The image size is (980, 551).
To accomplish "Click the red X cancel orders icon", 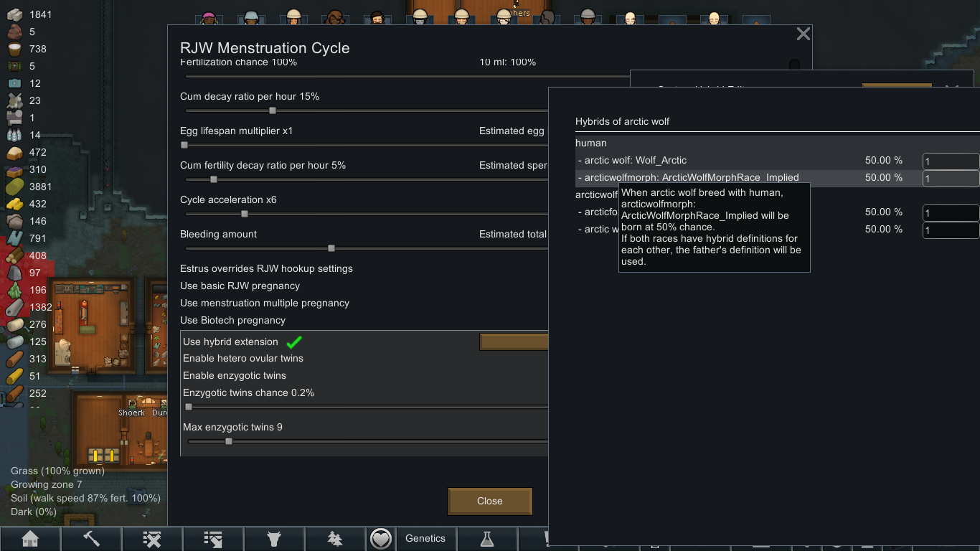I will click(152, 538).
